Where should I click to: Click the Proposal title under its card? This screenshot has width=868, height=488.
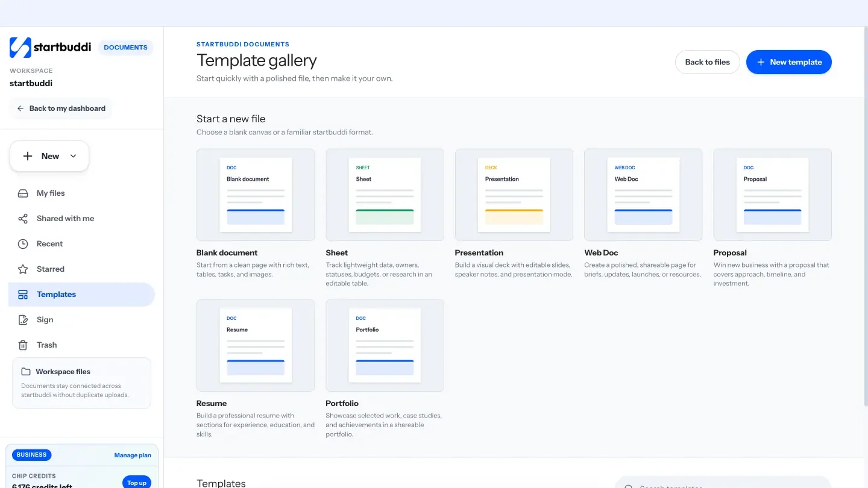click(x=730, y=253)
